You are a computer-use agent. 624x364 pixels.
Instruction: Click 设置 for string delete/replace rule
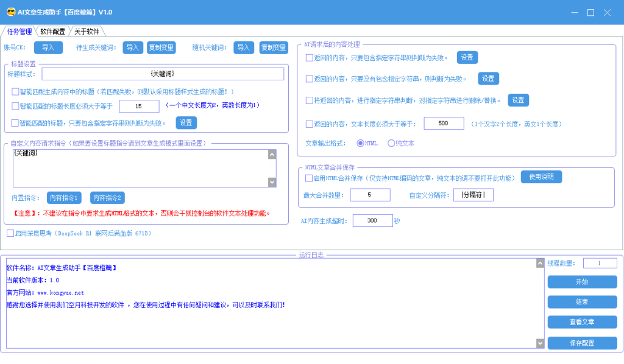pos(518,100)
